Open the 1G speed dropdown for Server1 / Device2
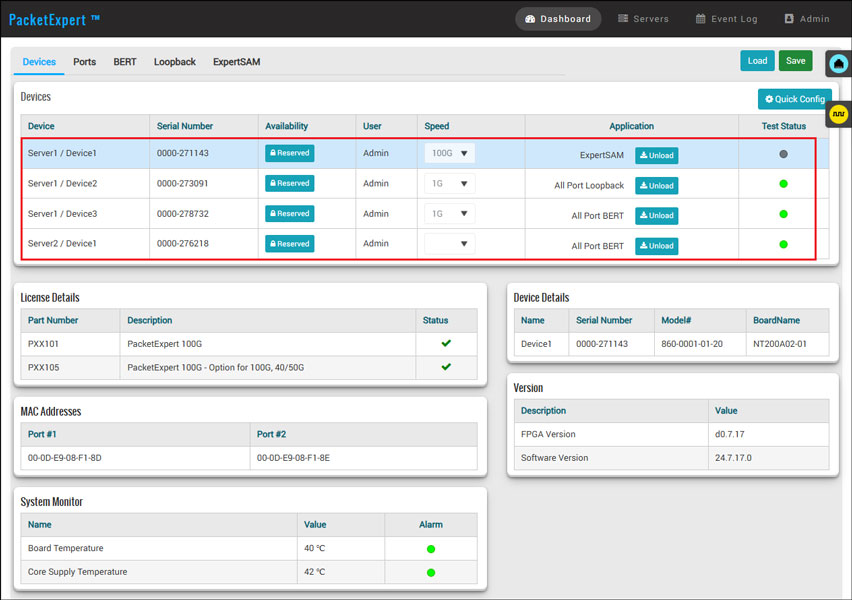Screen dimensions: 852x600 point(449,184)
